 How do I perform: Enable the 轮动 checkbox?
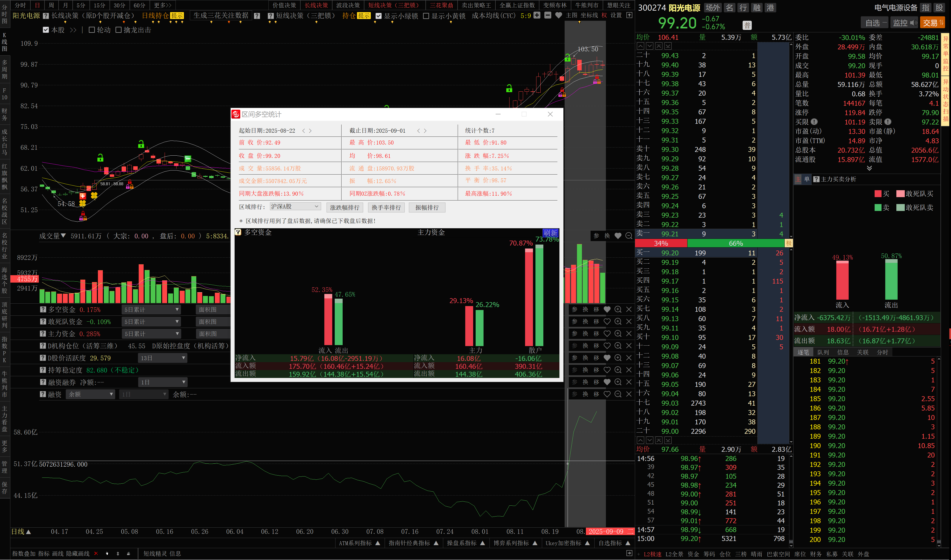pyautogui.click(x=92, y=30)
